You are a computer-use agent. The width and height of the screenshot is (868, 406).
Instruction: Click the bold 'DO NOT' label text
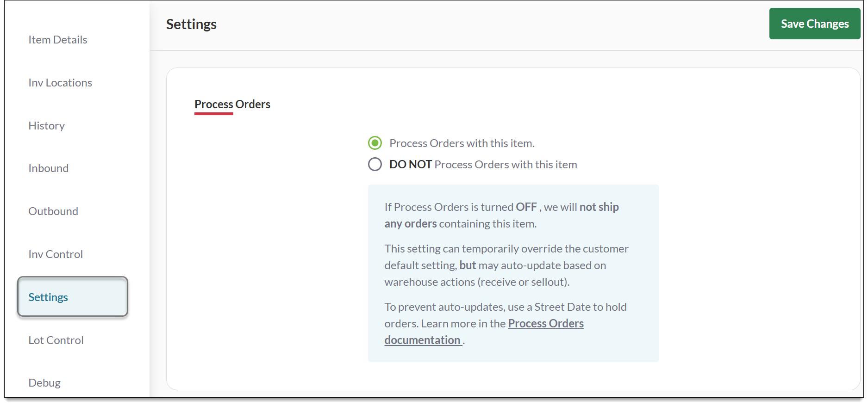point(410,165)
